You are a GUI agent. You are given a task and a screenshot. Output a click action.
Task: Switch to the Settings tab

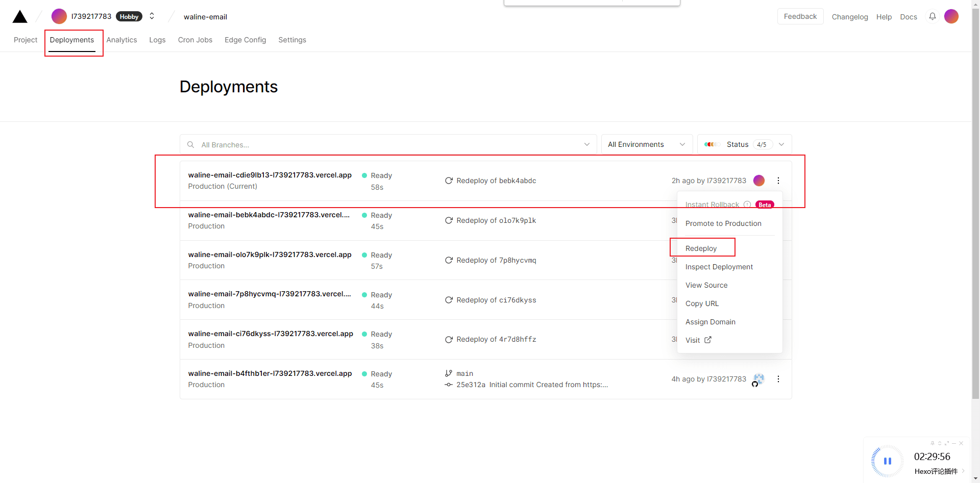[x=292, y=40]
